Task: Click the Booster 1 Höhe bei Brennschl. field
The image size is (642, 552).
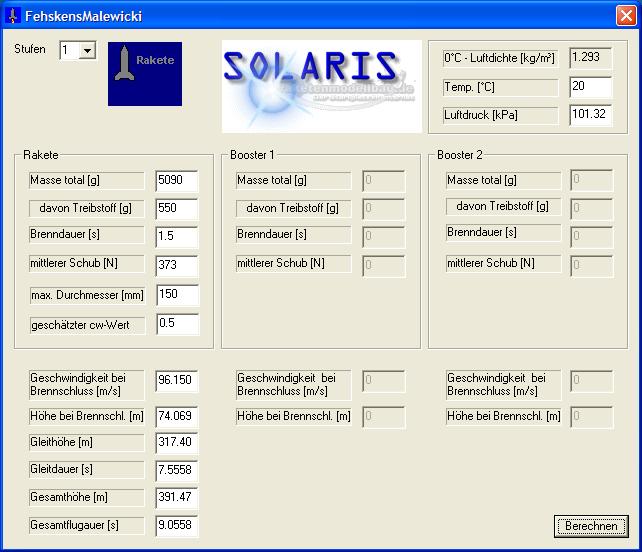Action: click(x=384, y=417)
